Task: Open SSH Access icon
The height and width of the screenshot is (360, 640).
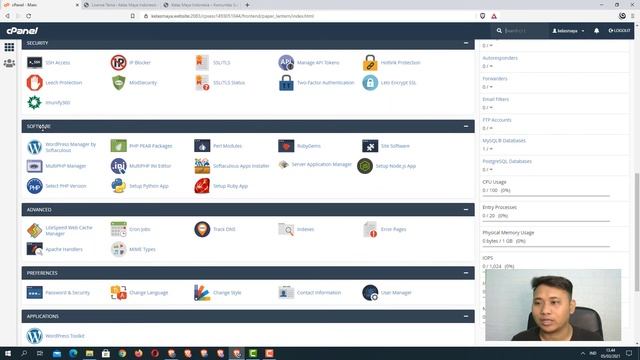Action: 34,62
